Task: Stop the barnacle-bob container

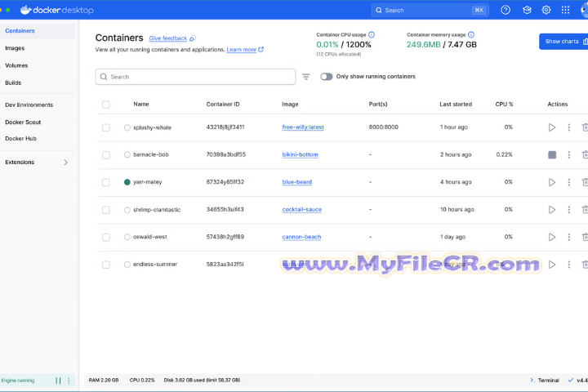Action: coord(551,155)
